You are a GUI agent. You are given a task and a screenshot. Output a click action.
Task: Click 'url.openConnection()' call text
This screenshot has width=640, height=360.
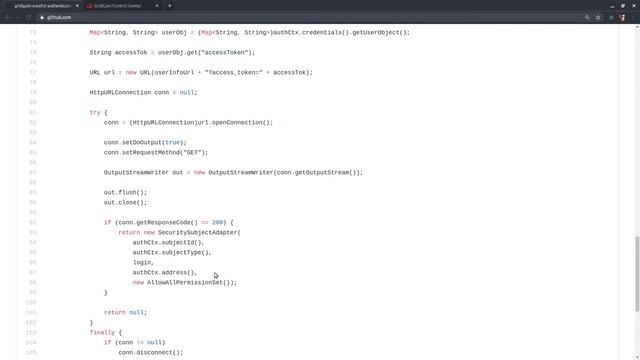click(x=233, y=122)
